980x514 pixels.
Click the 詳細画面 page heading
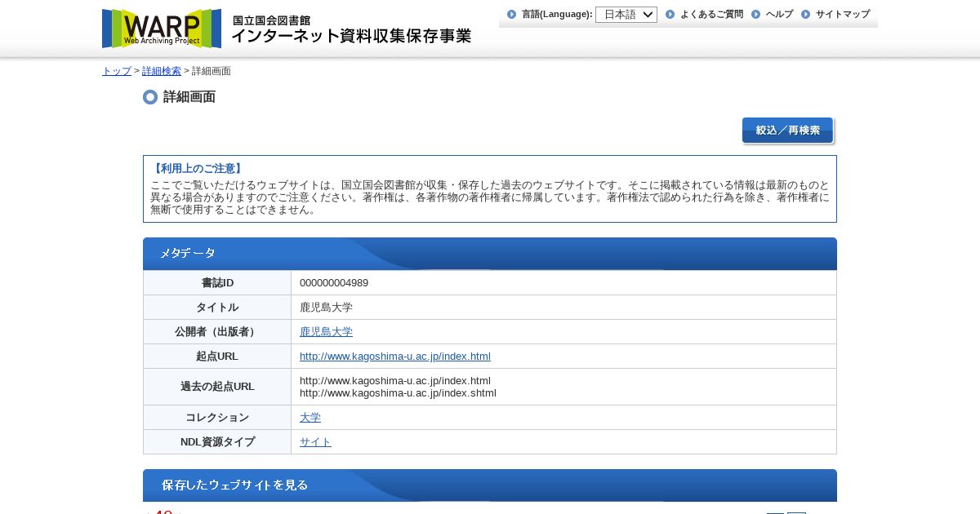pos(189,97)
